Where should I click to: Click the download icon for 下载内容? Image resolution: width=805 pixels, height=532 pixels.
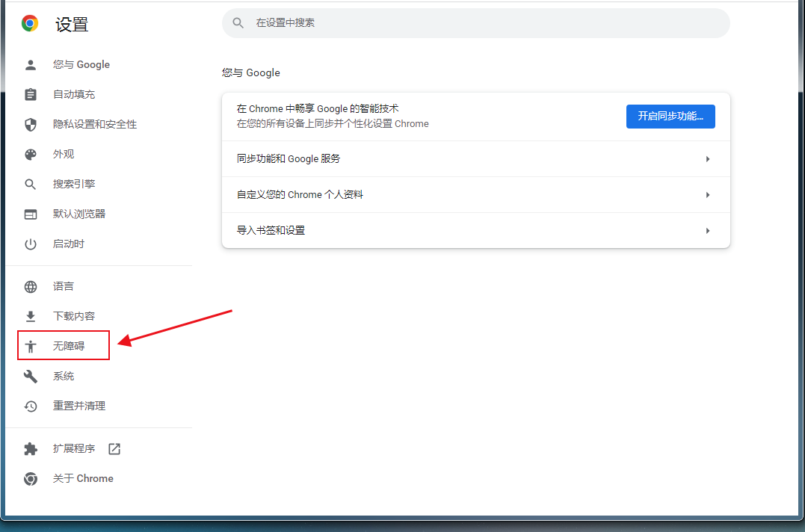click(31, 317)
